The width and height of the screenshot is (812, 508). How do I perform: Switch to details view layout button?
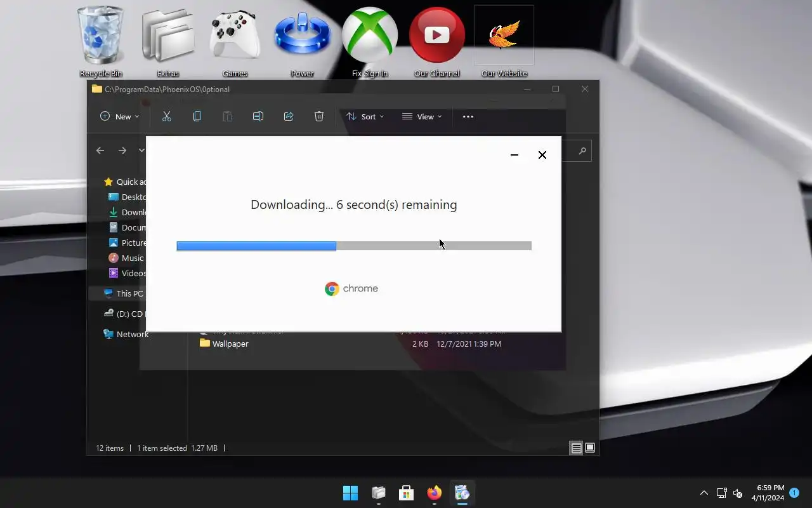coord(576,448)
